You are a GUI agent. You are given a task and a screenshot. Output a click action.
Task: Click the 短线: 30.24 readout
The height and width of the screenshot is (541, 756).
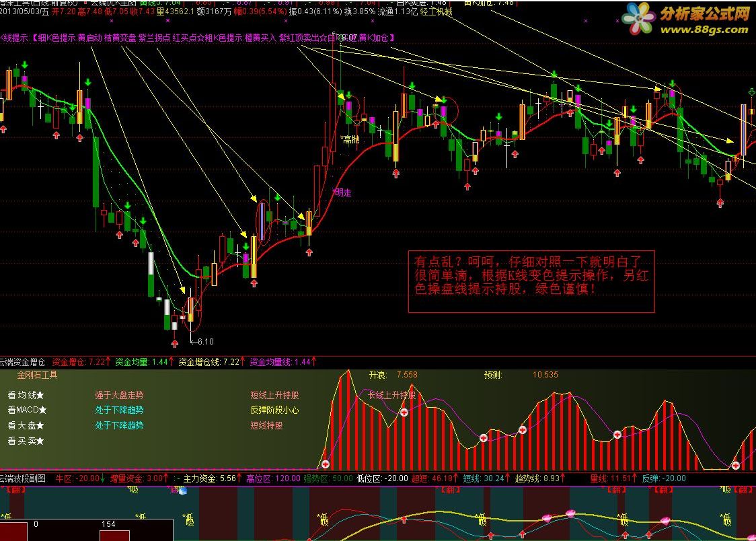pos(486,478)
